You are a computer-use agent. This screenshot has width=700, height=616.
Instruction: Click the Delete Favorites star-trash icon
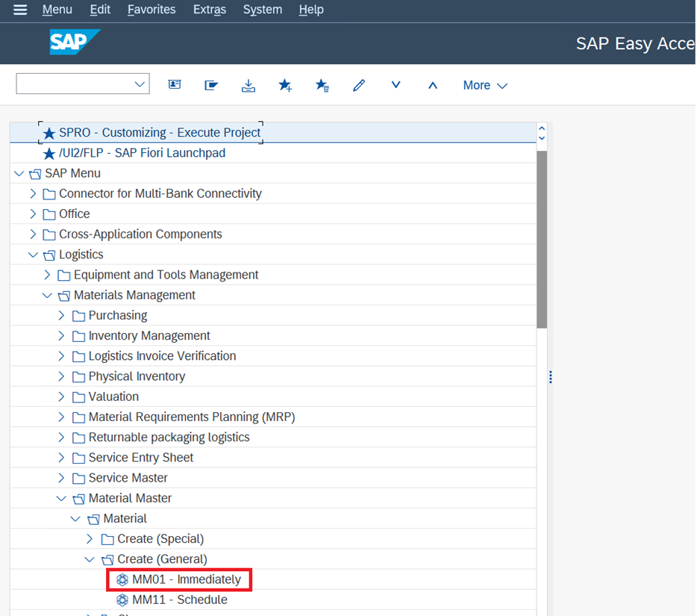click(322, 85)
